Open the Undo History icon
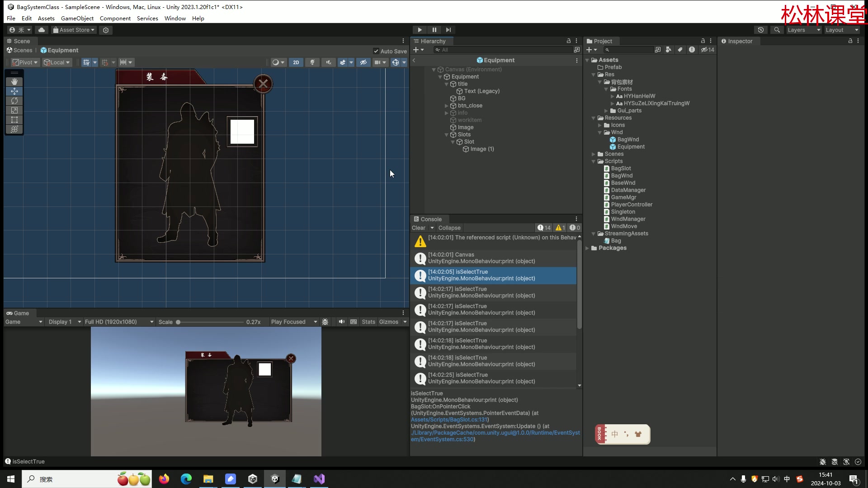Screen dimensions: 868x488 pyautogui.click(x=761, y=30)
